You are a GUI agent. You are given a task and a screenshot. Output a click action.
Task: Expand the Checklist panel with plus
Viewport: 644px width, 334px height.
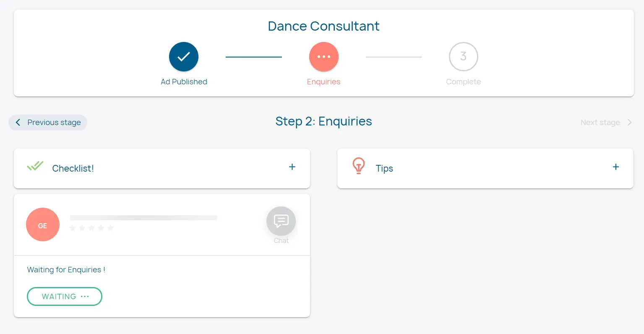tap(292, 167)
